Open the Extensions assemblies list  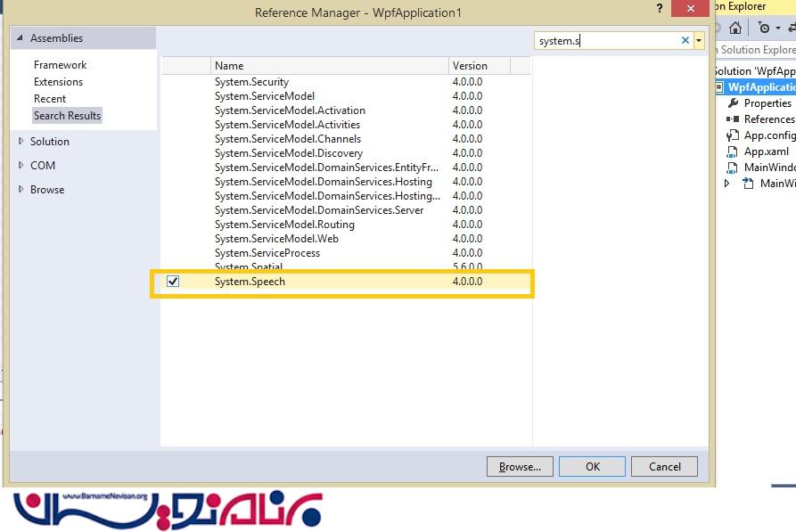[x=58, y=82]
